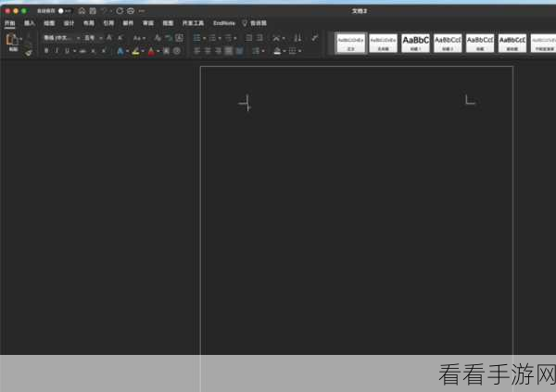Apply the 正文 (Normal) style
This screenshot has height=392, width=556.
point(350,43)
